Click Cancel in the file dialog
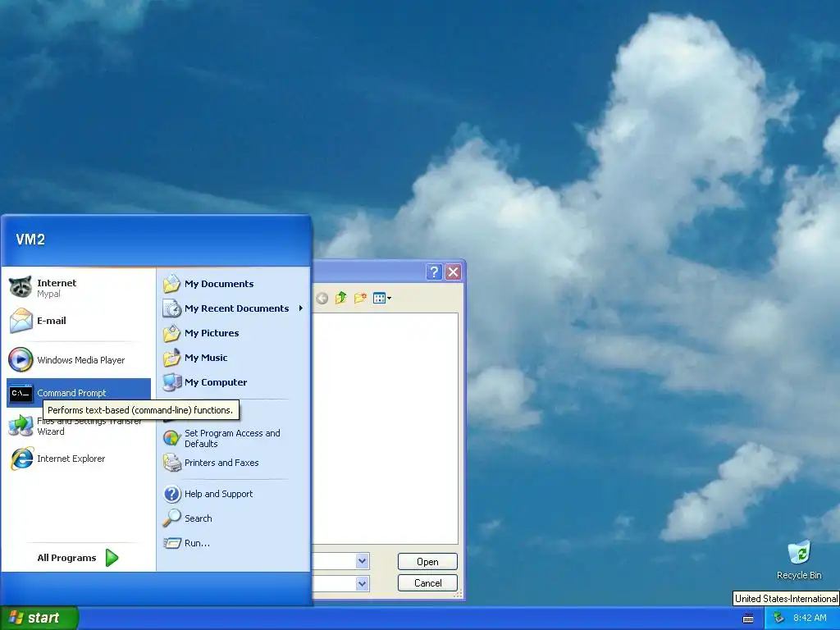Screen dimensions: 840x630 pyautogui.click(x=427, y=583)
